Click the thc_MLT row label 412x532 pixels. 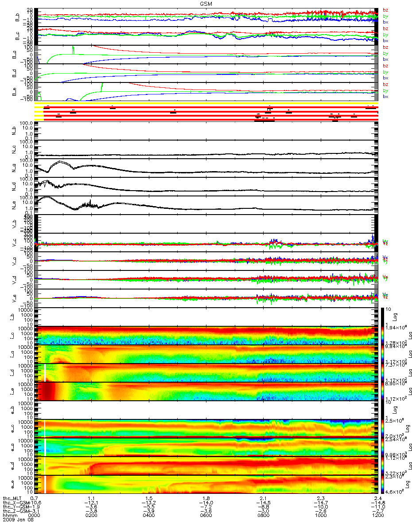click(x=12, y=499)
